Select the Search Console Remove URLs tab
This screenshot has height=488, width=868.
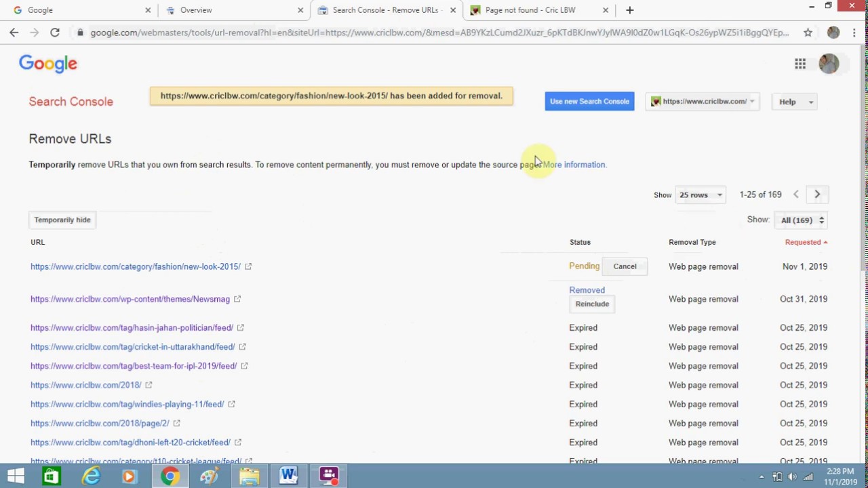click(385, 10)
